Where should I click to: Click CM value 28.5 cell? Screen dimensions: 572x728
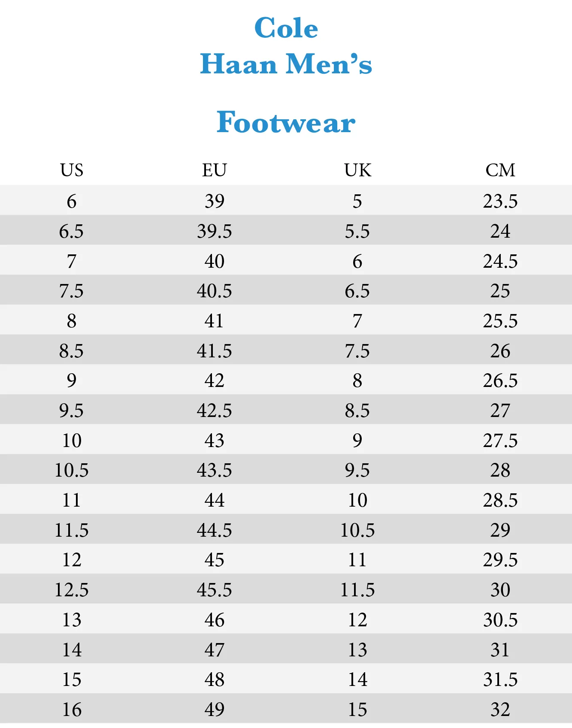[x=500, y=500]
